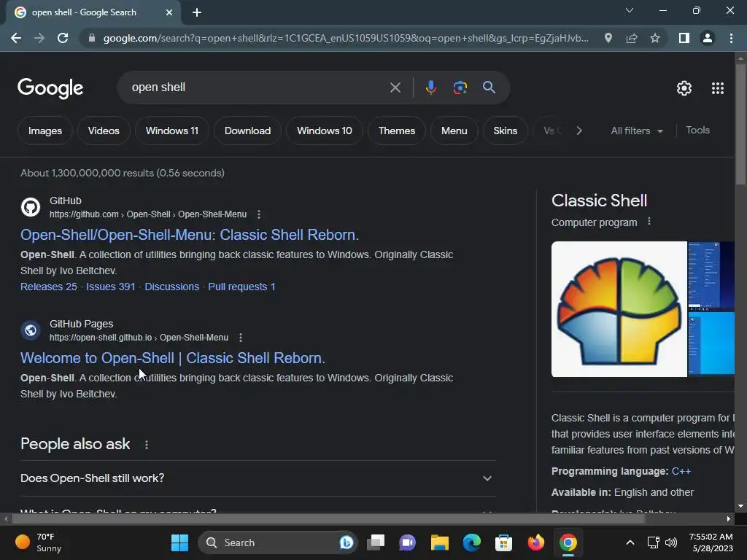Open the All filters dropdown
Screen dimensions: 747x560
(x=637, y=131)
